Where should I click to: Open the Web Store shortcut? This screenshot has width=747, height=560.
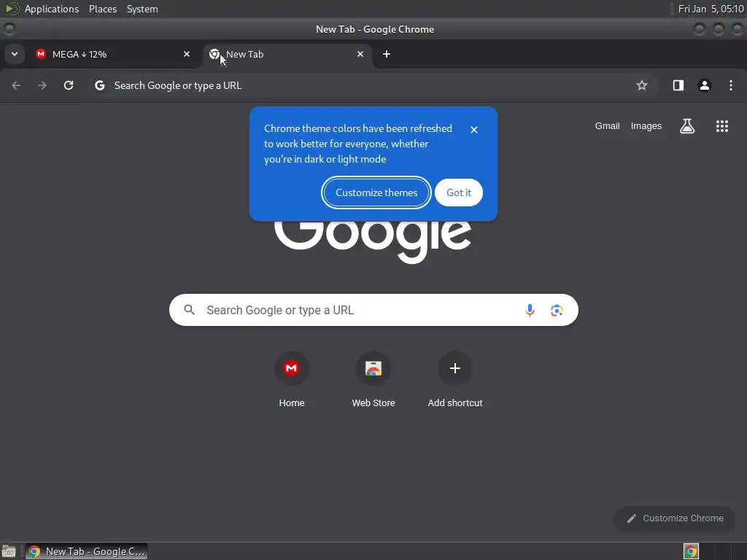coord(373,379)
